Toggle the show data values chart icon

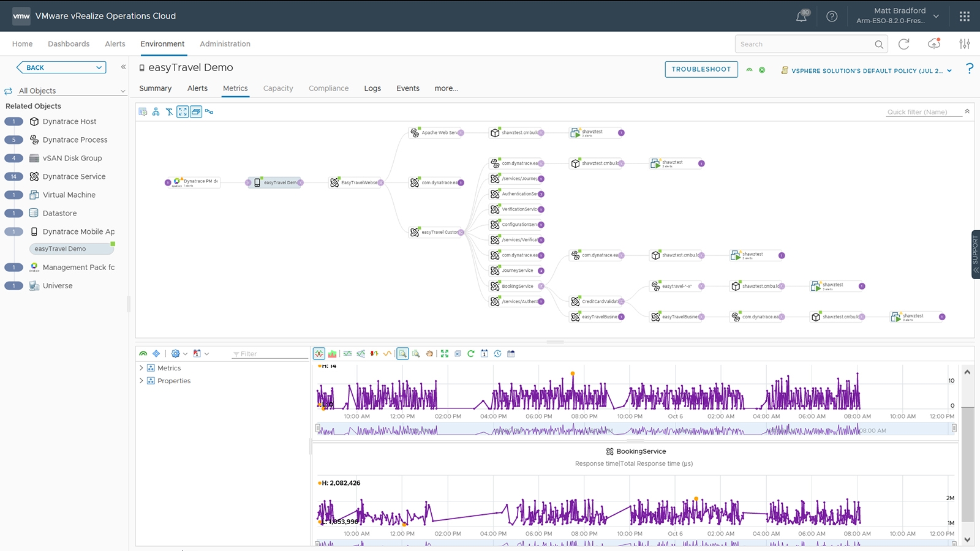361,353
